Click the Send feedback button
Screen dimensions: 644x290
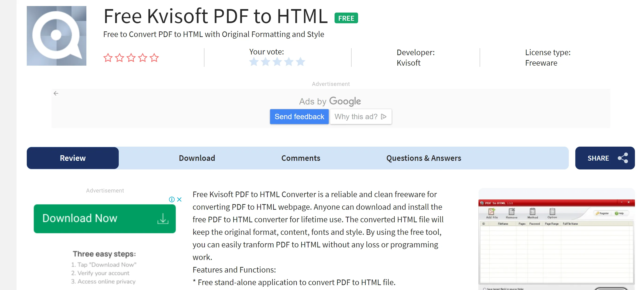point(299,117)
